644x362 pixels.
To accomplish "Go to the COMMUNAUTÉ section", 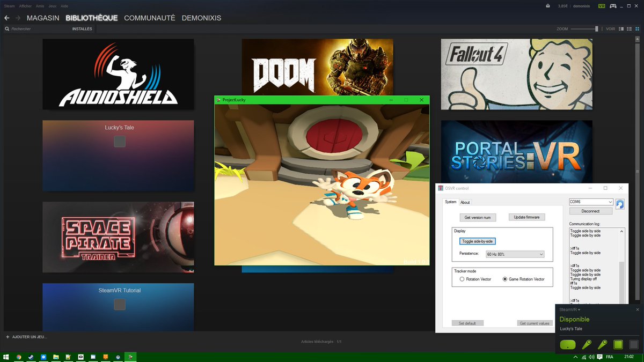I will 150,18.
